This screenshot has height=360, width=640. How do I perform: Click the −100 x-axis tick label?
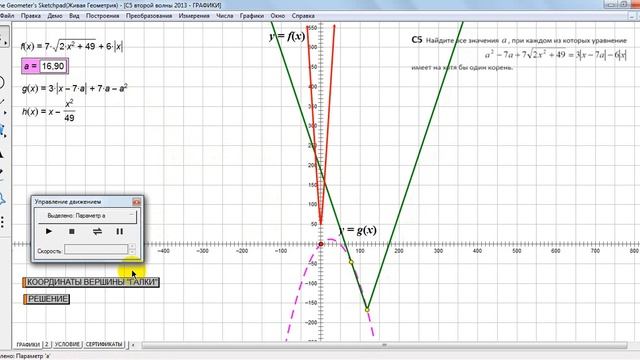[x=281, y=251]
